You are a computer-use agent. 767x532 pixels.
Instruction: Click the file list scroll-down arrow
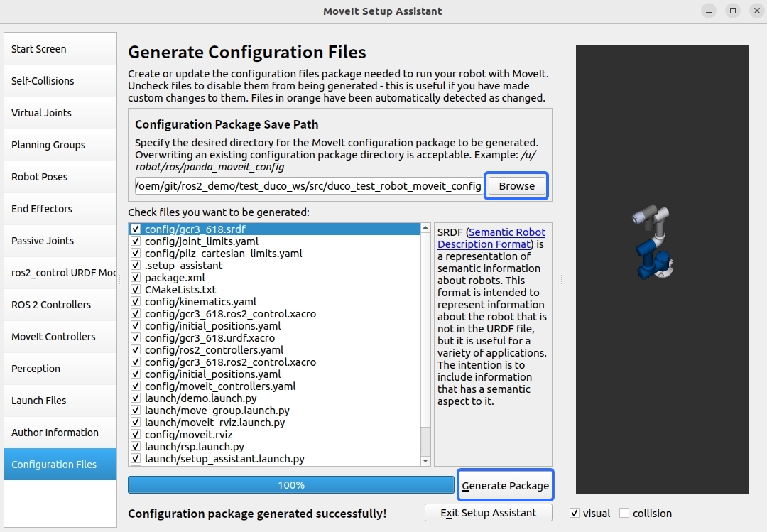pos(425,460)
